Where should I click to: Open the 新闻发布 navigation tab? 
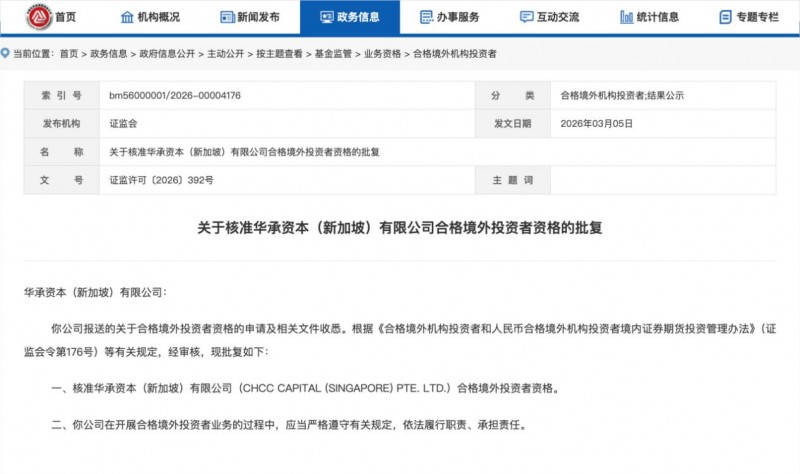(250, 17)
